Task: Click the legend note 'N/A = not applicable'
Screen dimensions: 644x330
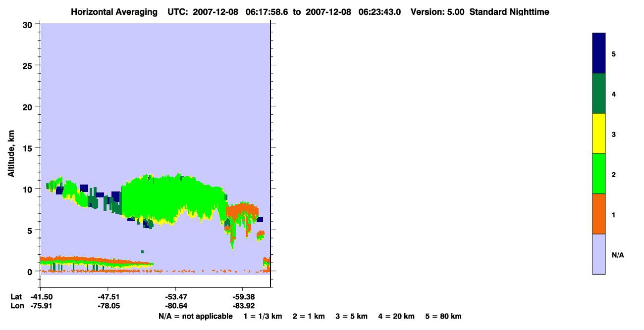Action: pos(195,316)
